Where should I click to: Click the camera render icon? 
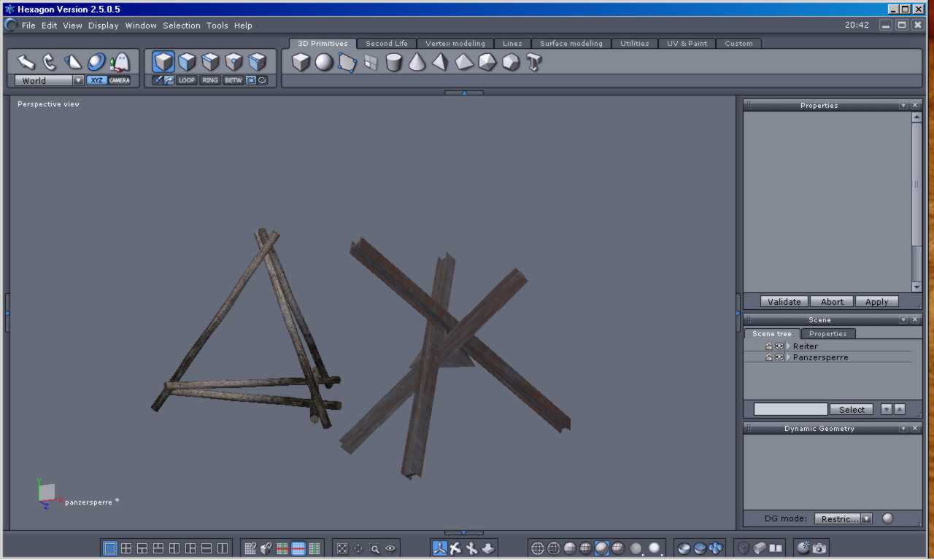819,548
